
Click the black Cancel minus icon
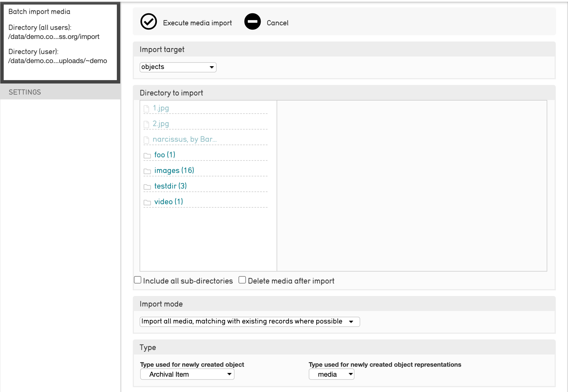[252, 22]
